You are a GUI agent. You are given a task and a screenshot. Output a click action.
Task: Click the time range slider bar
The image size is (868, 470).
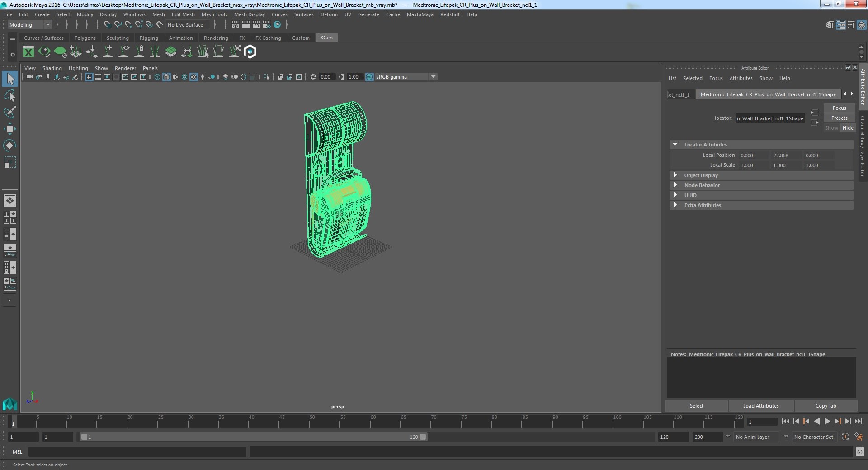253,437
